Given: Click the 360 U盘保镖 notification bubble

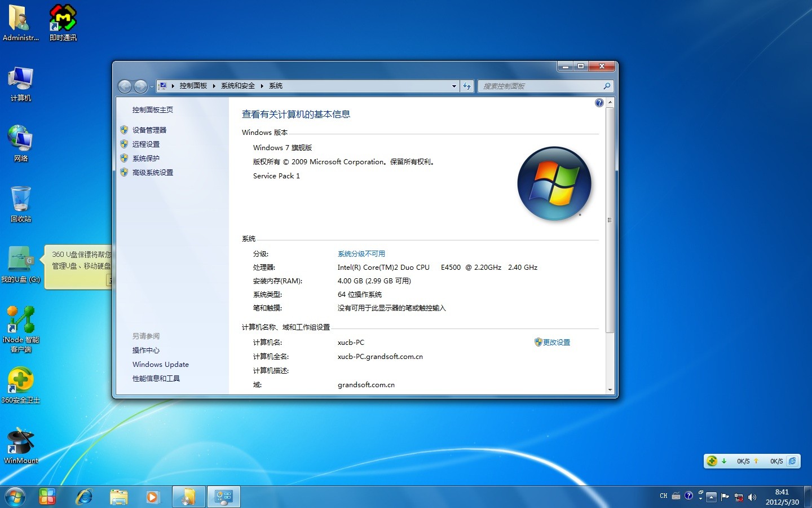Looking at the screenshot, I should point(78,266).
